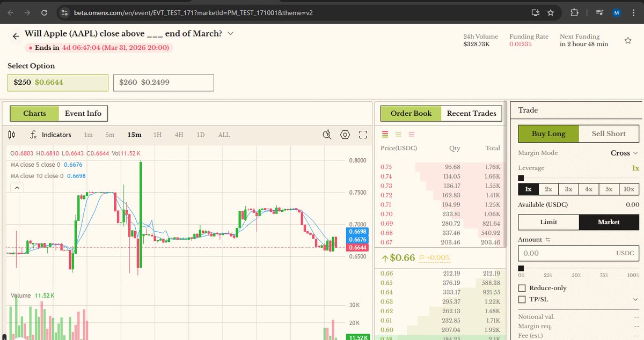
Task: Open chart settings hexagon icon
Action: 345,135
